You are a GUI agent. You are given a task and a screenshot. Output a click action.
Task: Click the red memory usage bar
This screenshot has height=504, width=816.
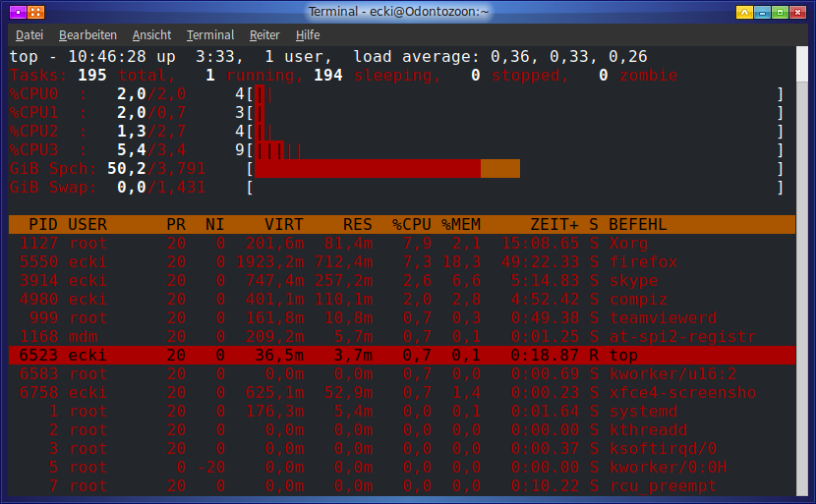[367, 169]
